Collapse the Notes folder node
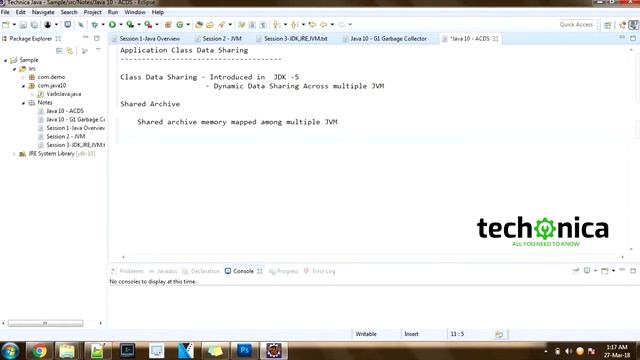The height and width of the screenshot is (360, 640). (x=23, y=103)
